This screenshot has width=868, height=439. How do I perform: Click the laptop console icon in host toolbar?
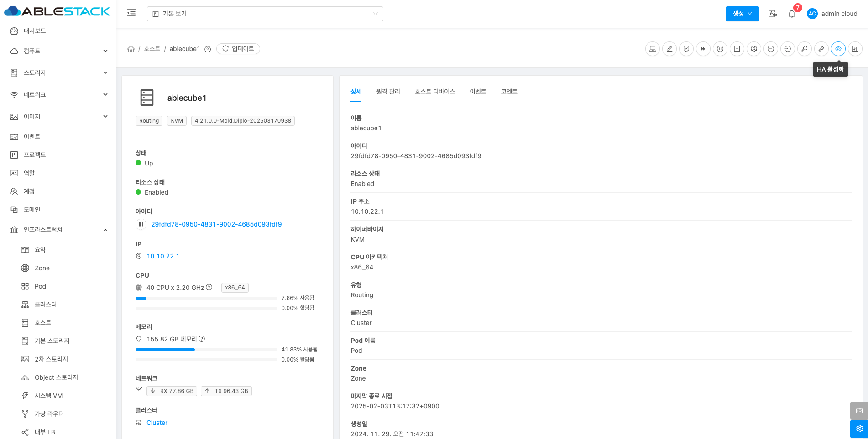click(653, 49)
